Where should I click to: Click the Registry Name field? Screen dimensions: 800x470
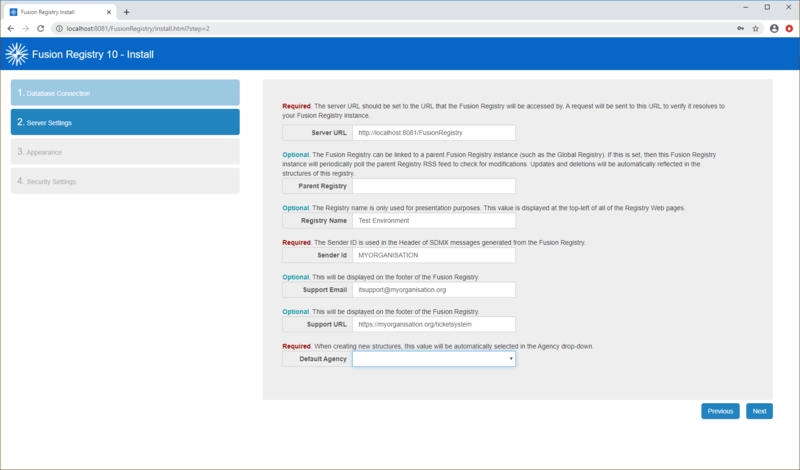434,220
